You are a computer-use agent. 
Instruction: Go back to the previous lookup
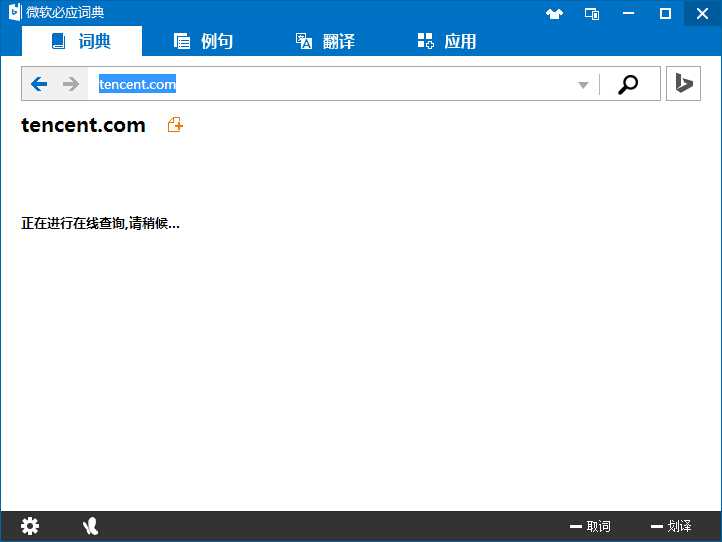[39, 84]
